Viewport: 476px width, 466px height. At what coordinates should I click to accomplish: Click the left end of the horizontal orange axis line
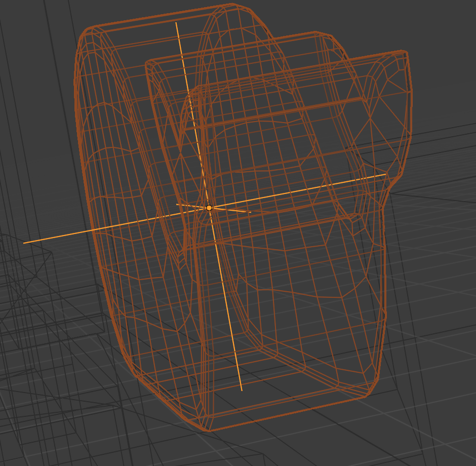[x=24, y=243]
